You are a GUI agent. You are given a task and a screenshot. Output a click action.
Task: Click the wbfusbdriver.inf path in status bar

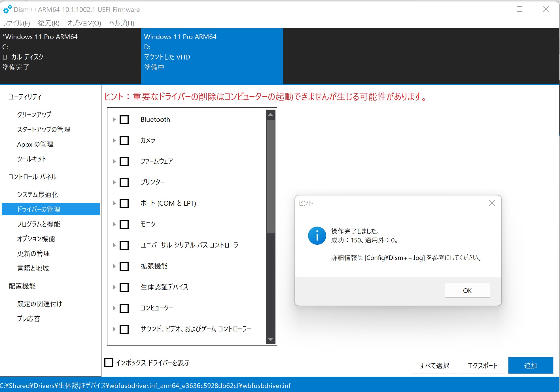pyautogui.click(x=145, y=385)
